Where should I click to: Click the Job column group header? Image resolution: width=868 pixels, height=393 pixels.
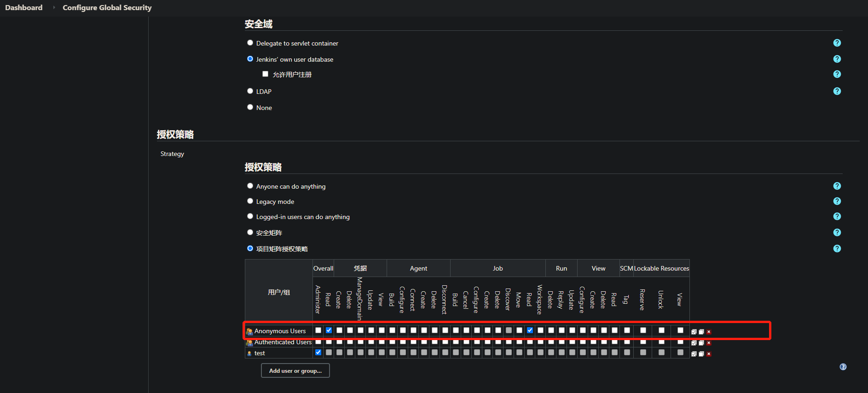point(498,268)
